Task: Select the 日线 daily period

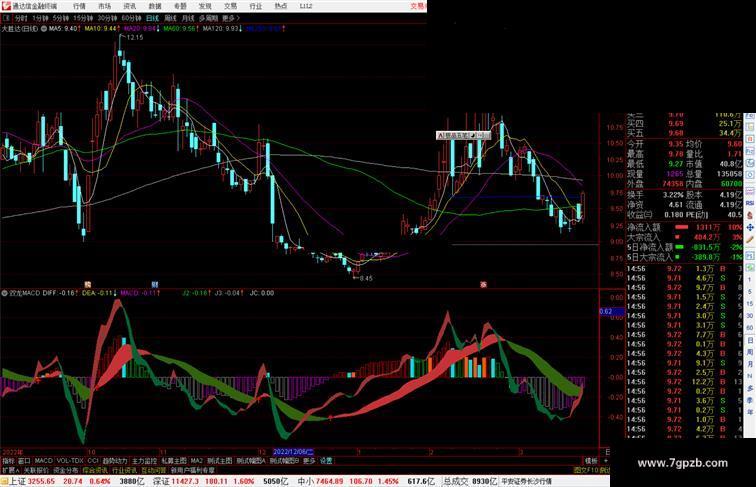Action: tap(152, 18)
